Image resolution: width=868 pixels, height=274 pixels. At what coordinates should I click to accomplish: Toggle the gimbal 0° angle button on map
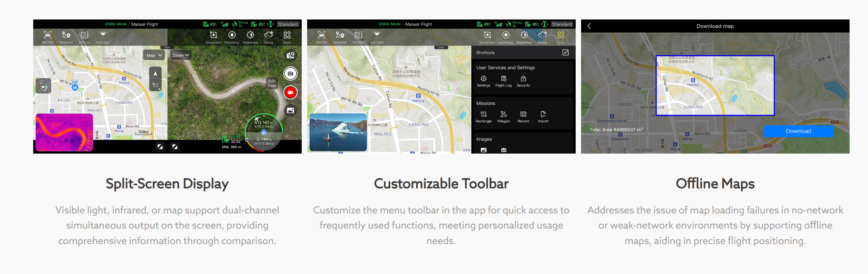point(43,86)
